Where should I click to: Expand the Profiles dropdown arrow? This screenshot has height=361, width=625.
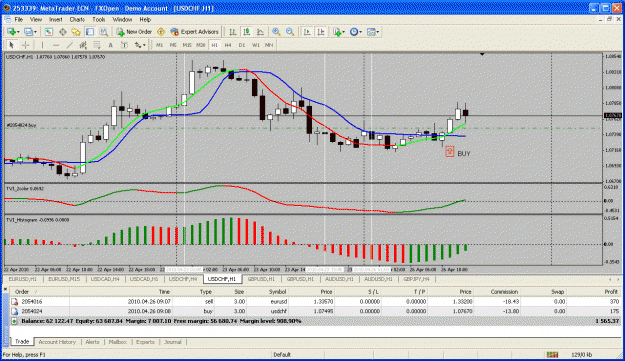click(x=35, y=32)
